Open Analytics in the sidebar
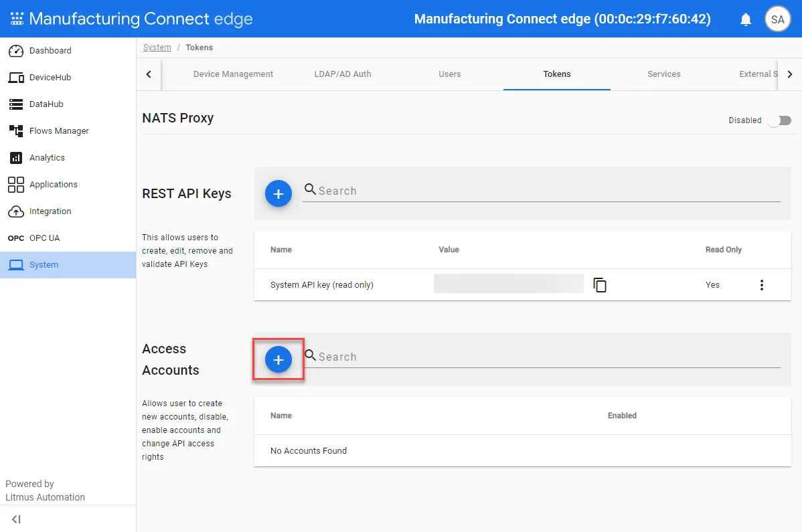802x532 pixels. point(68,157)
